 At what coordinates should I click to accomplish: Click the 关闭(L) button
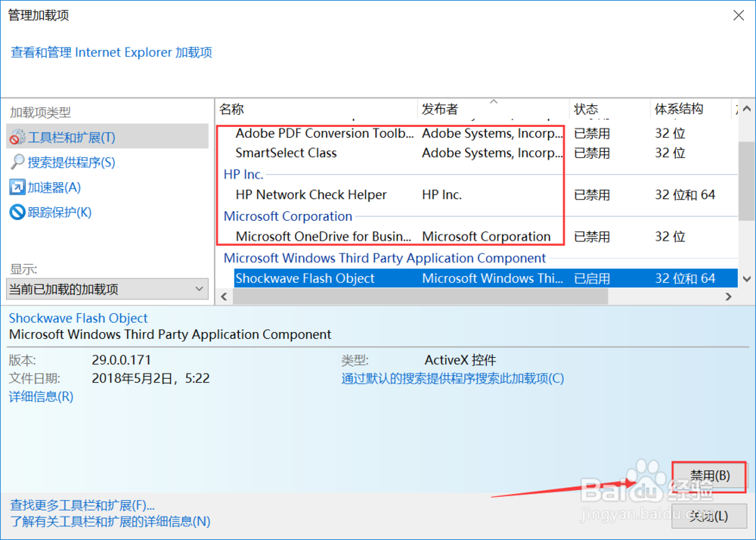tap(709, 517)
